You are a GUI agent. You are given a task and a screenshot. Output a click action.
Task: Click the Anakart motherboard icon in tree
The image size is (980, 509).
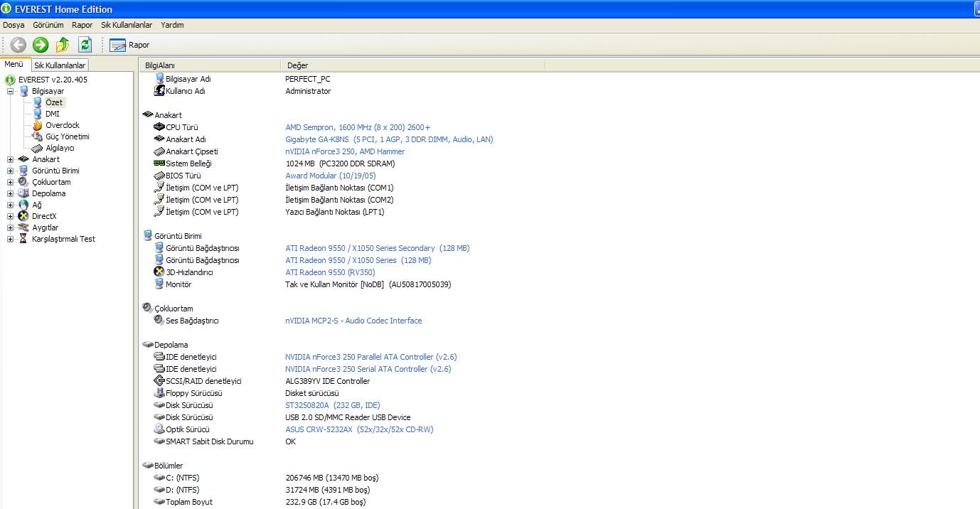pyautogui.click(x=23, y=159)
